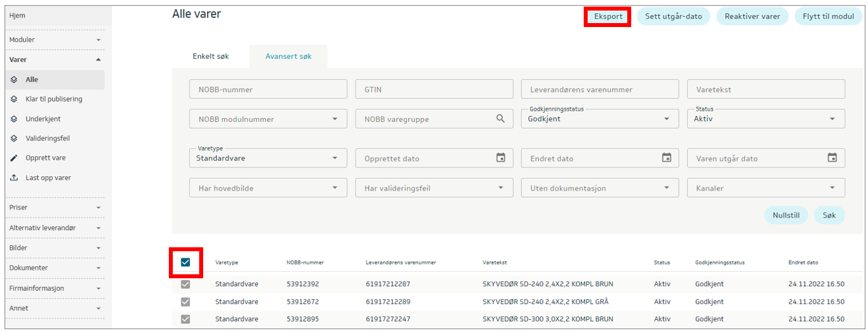Click the magnifier icon in NOBB varegruppe
868x333 pixels.
501,119
